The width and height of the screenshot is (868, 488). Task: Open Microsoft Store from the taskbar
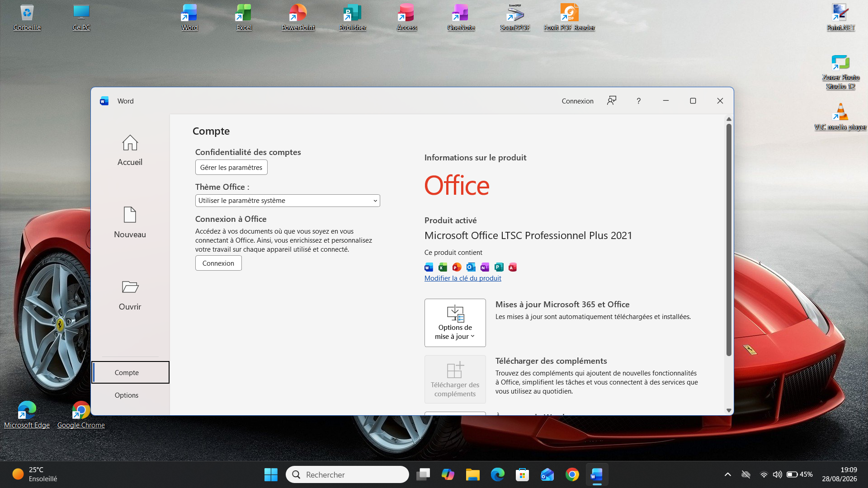523,474
